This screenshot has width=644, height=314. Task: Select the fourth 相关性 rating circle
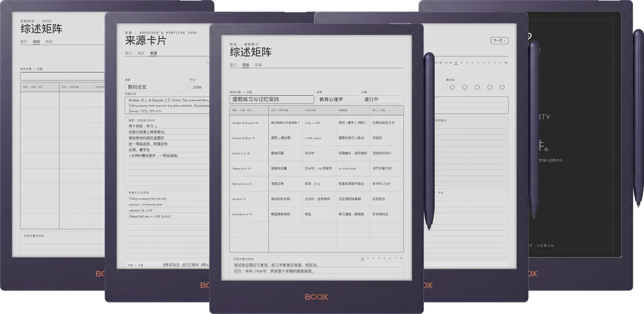[490, 87]
